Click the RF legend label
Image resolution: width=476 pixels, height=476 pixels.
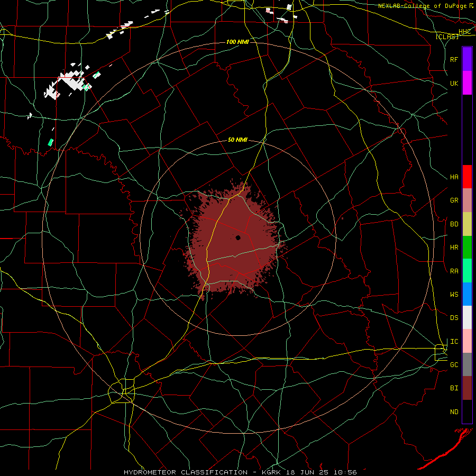[454, 59]
